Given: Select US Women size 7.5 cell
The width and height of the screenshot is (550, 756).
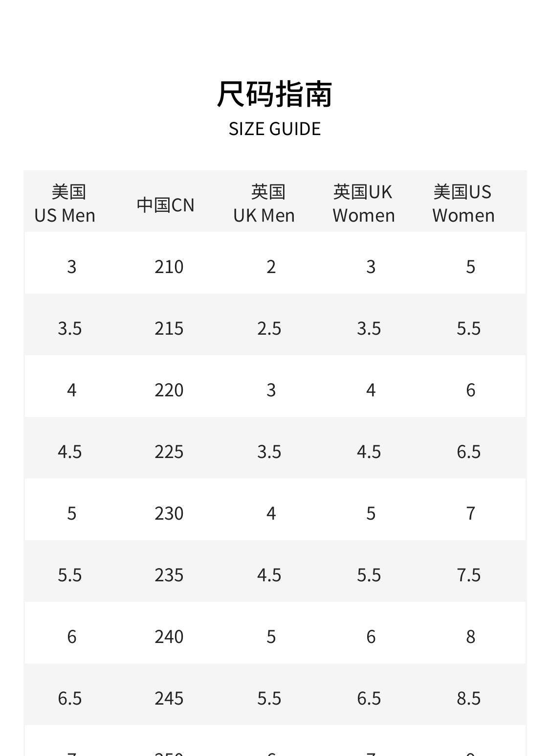Looking at the screenshot, I should 469,575.
